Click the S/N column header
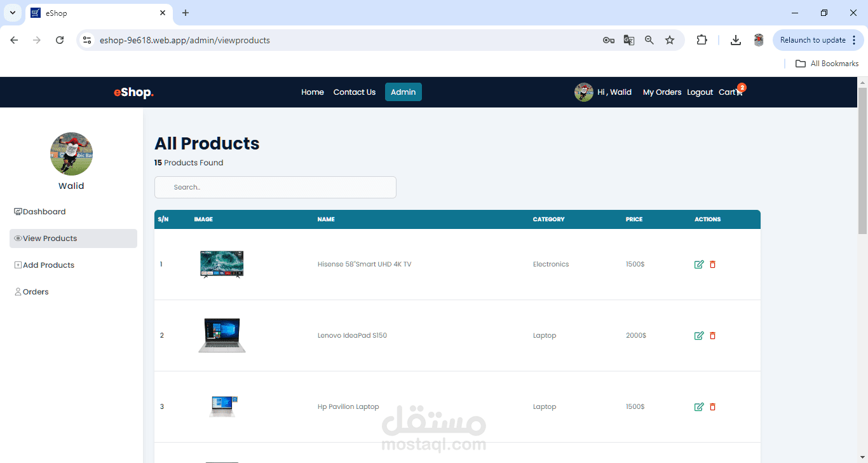This screenshot has width=868, height=463. (163, 219)
